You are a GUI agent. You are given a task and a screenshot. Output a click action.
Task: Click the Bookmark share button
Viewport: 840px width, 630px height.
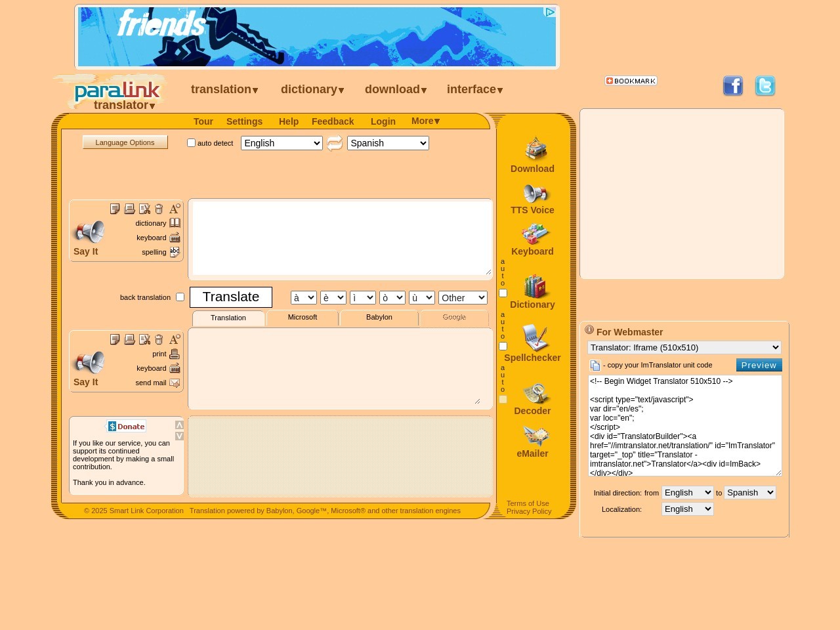click(631, 81)
